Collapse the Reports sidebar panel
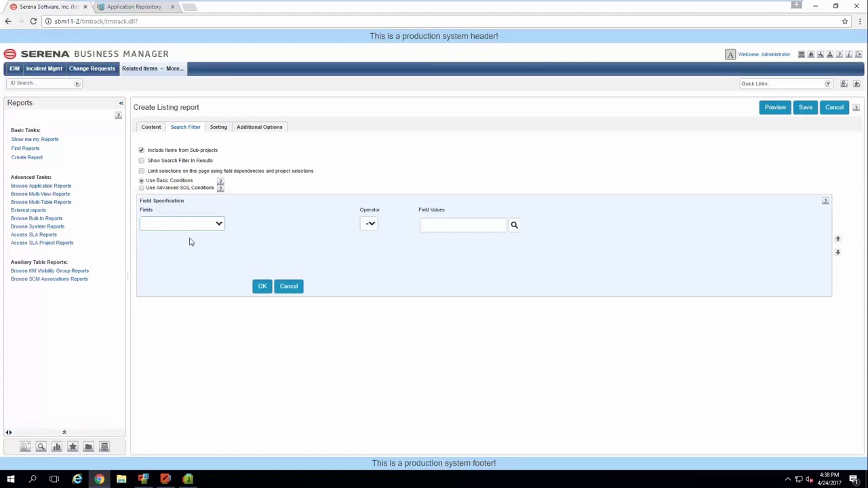Viewport: 868px width, 488px height. 121,103
